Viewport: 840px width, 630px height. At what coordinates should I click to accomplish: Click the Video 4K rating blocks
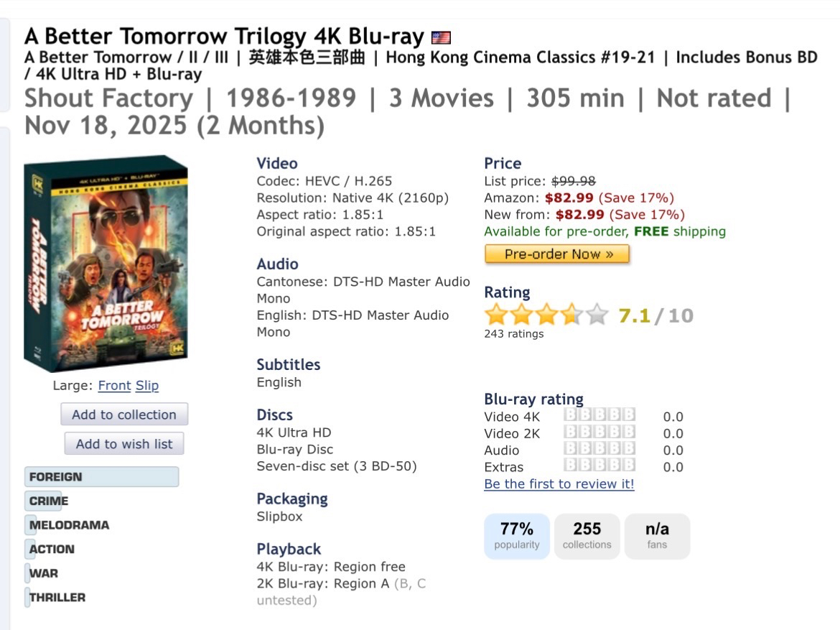599,415
